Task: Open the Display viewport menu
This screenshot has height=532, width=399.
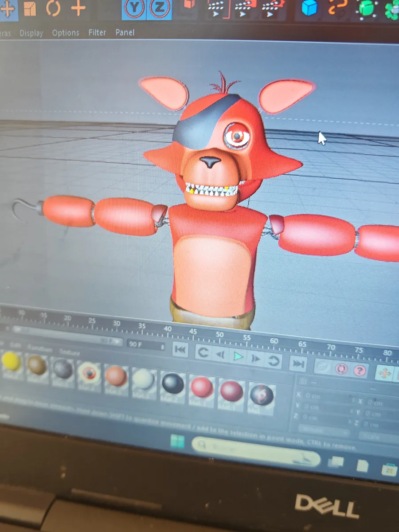Action: point(31,33)
